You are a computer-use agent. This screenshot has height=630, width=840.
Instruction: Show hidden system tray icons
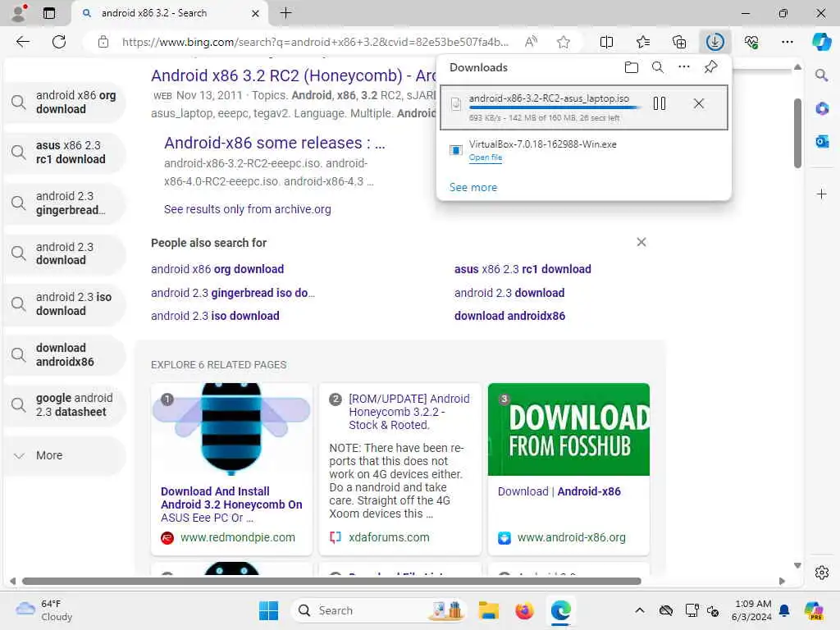(x=640, y=610)
